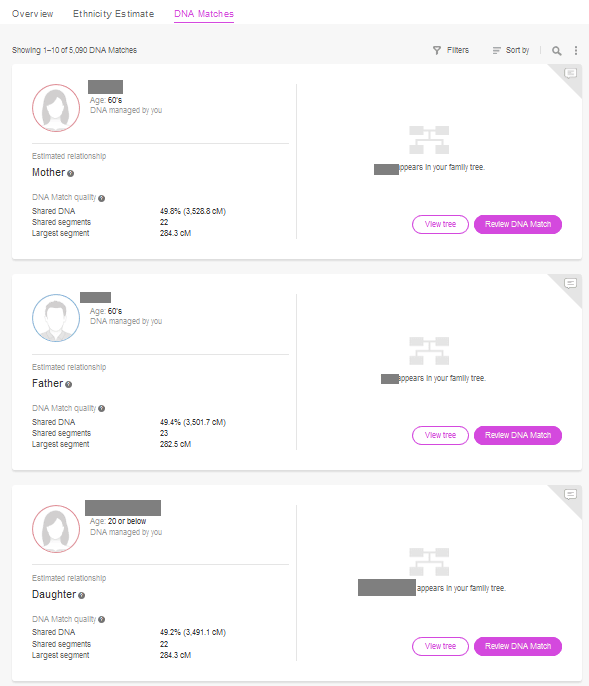Click help icon beside Daughter relationship
Viewport: 589px width, 686px height.
coord(81,595)
